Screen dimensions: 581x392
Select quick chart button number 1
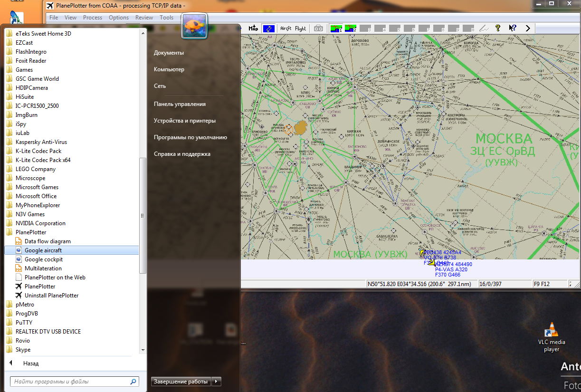[x=336, y=29]
